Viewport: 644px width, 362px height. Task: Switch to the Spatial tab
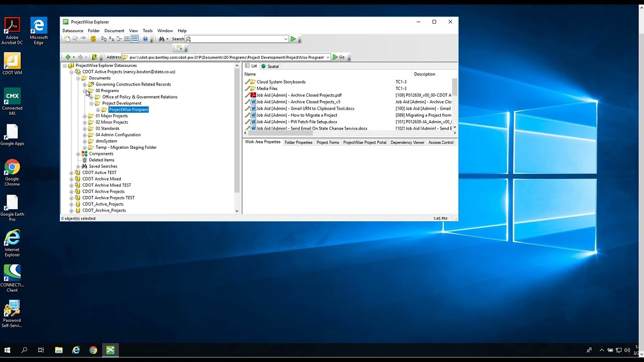pos(270,66)
